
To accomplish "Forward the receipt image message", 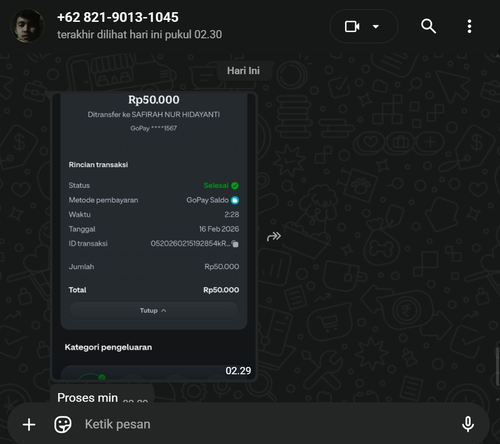I will click(x=274, y=236).
